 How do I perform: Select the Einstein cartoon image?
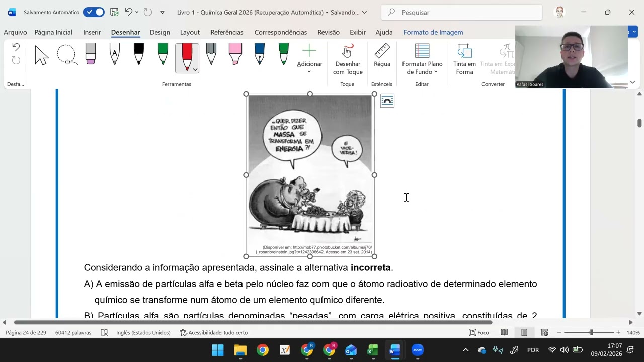tap(310, 175)
